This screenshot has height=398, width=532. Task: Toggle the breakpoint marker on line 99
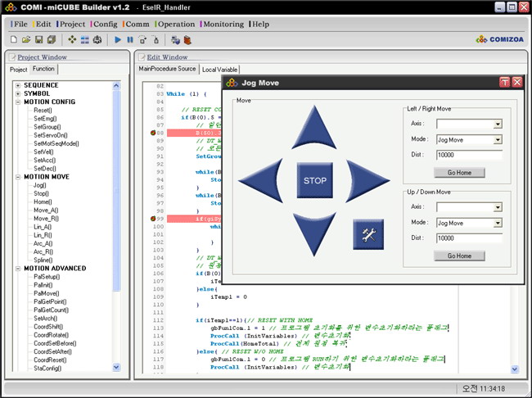pos(154,219)
